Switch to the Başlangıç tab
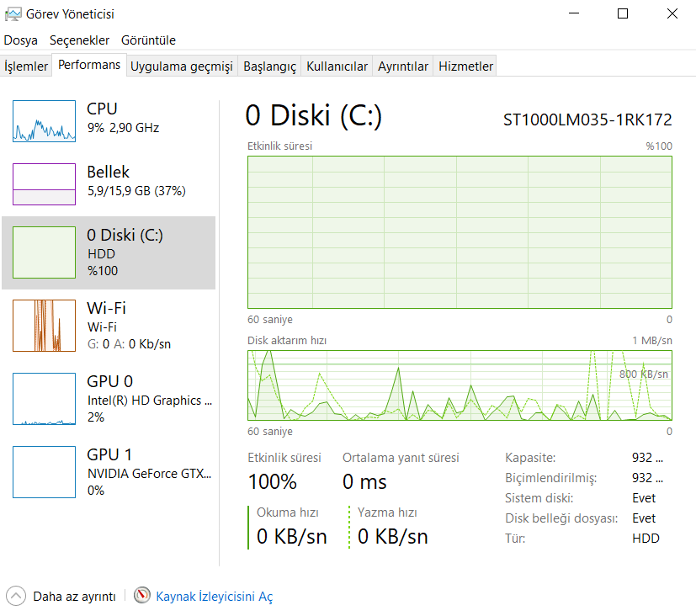The height and width of the screenshot is (616, 696). pos(269,66)
